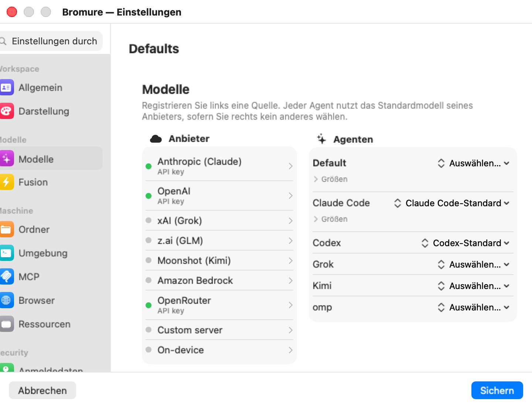The height and width of the screenshot is (408, 532).
Task: Click the Ordner folder icon
Action: (x=6, y=229)
